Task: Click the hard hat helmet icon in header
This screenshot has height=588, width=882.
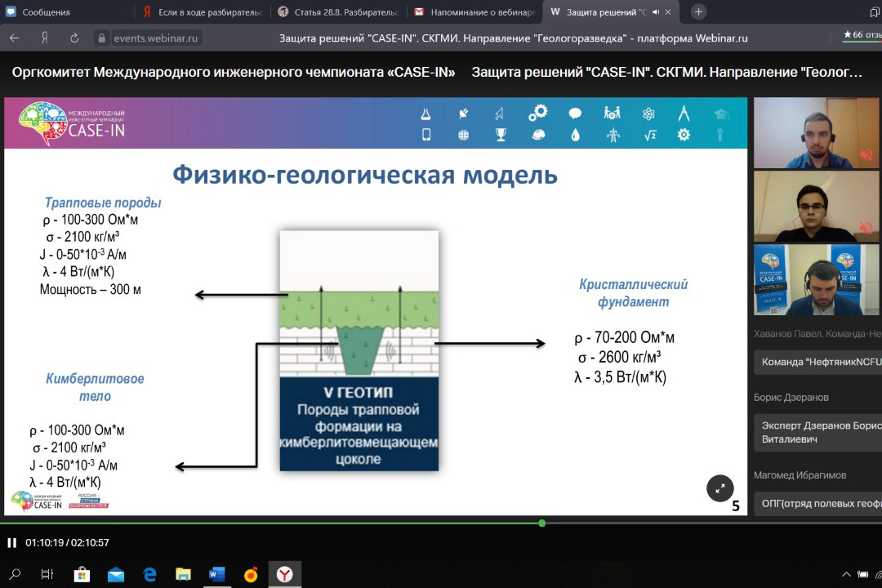Action: pos(538,135)
